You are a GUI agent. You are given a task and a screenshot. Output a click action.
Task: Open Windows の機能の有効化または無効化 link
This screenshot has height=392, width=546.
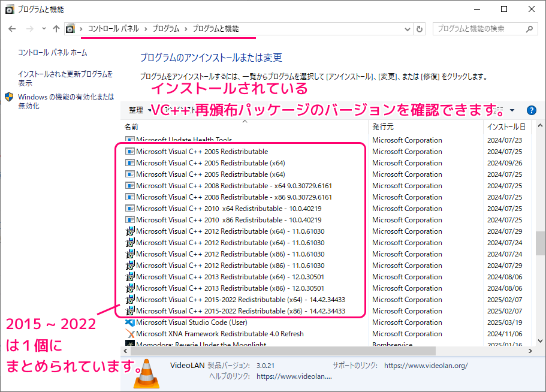coord(66,101)
